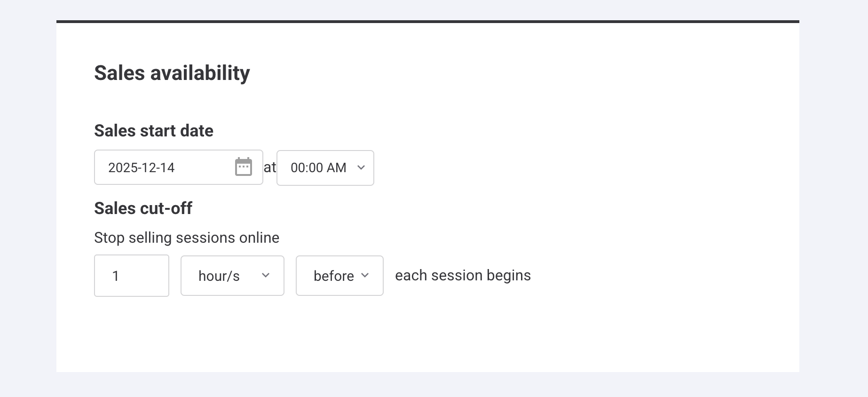The height and width of the screenshot is (397, 868).
Task: Click the Sales cut-off label
Action: point(143,208)
